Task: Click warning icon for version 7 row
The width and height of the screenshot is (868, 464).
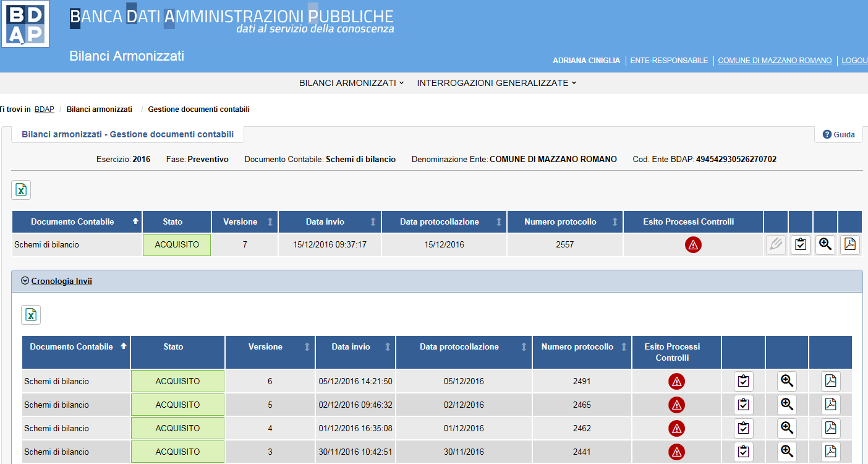Action: coord(693,245)
